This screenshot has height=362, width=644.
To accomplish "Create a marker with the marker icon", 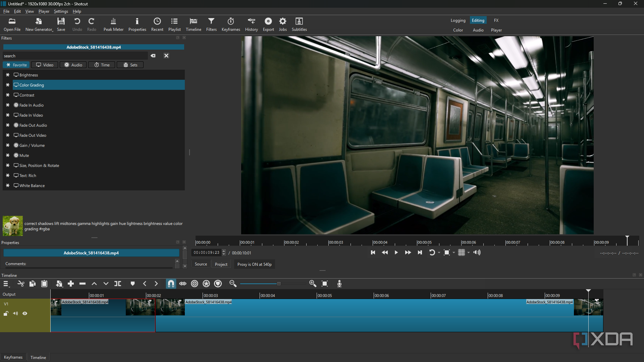I will [133, 284].
